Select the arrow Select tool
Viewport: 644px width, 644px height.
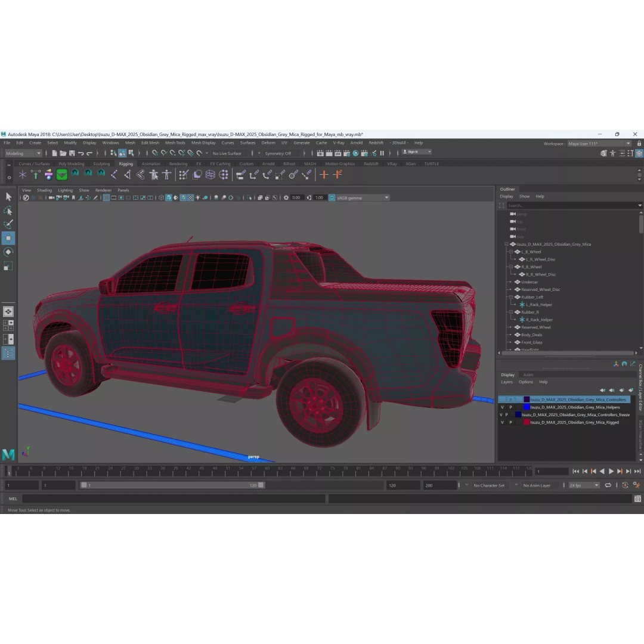pyautogui.click(x=8, y=197)
